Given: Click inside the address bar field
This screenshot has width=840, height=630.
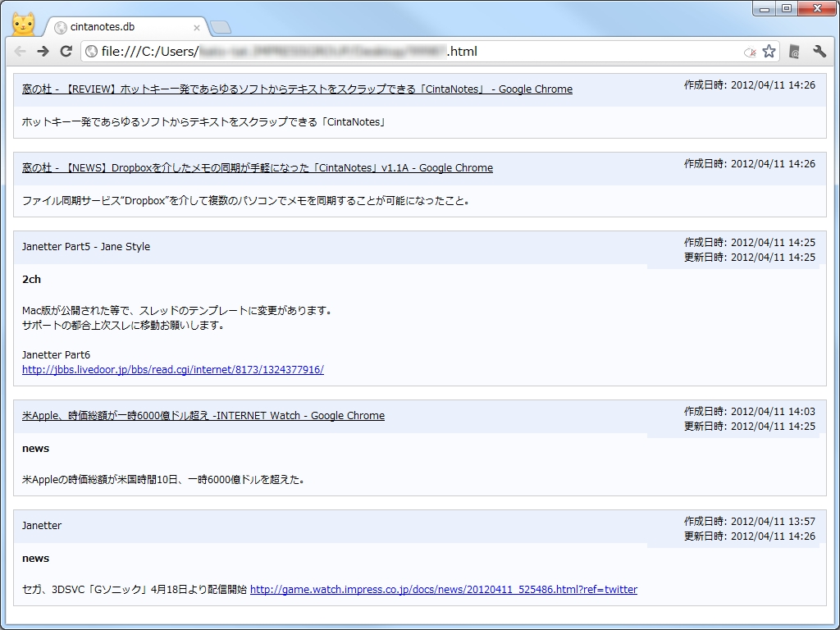Looking at the screenshot, I should 369,51.
